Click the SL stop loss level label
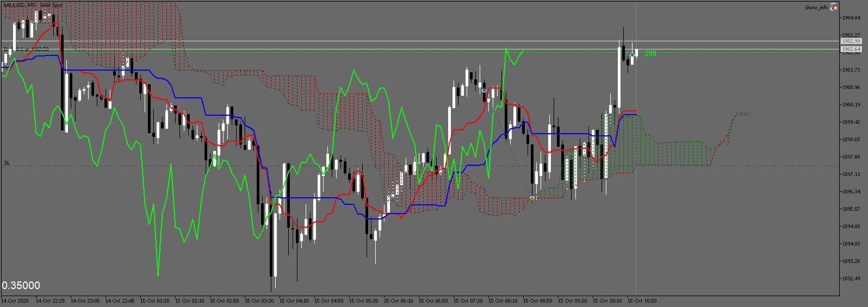This screenshot has height=307, width=868. pyautogui.click(x=7, y=163)
